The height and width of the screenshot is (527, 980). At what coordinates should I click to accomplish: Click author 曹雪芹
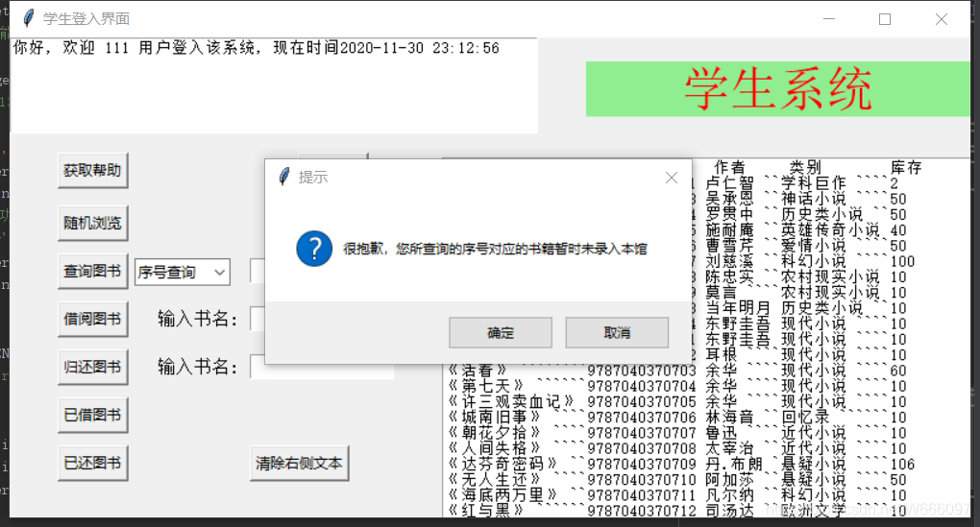(729, 246)
